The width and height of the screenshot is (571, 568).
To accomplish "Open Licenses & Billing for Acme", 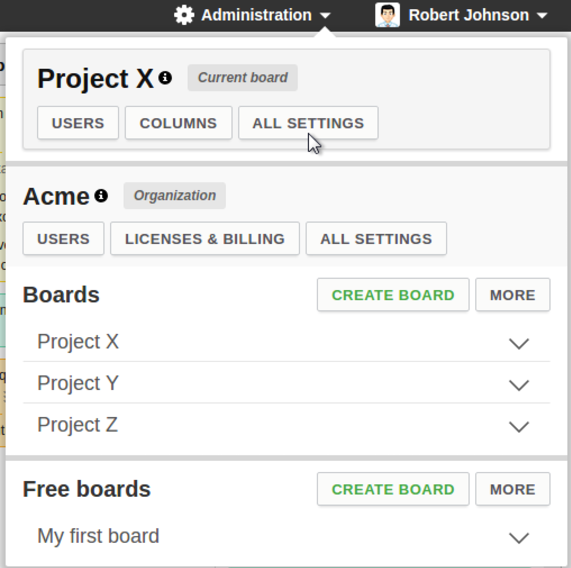I will click(205, 239).
